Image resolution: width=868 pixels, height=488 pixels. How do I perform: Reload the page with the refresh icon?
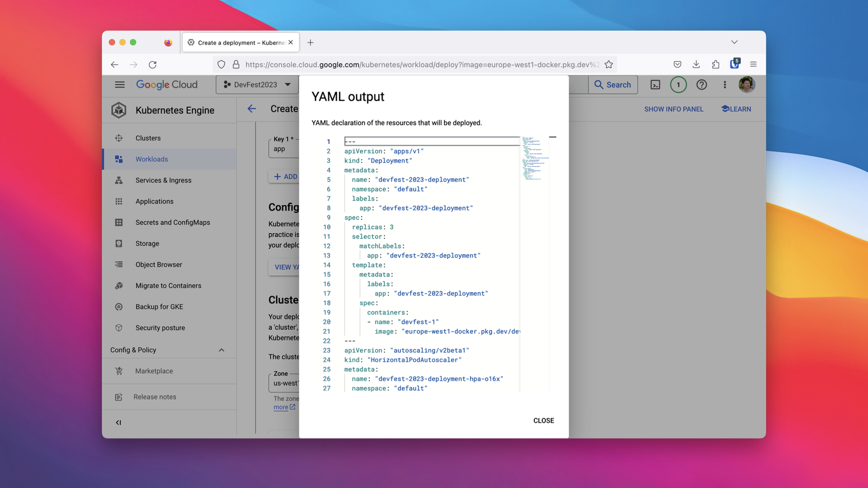point(153,65)
